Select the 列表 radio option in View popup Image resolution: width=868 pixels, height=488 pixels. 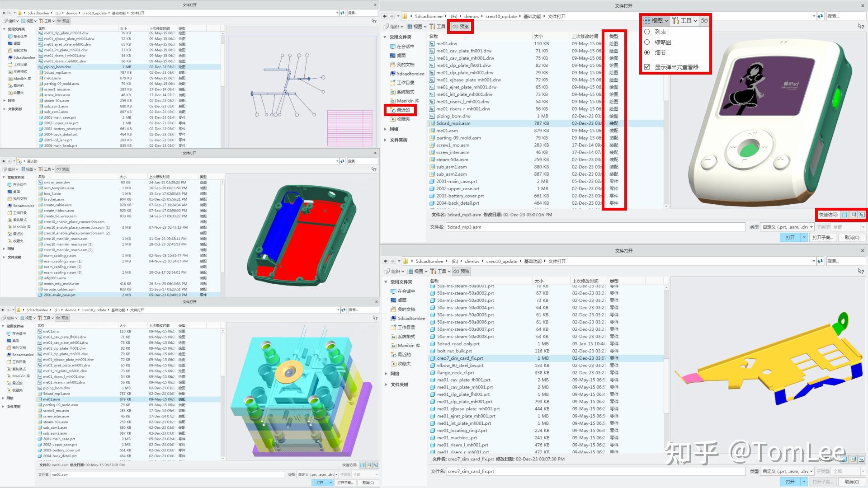click(647, 32)
